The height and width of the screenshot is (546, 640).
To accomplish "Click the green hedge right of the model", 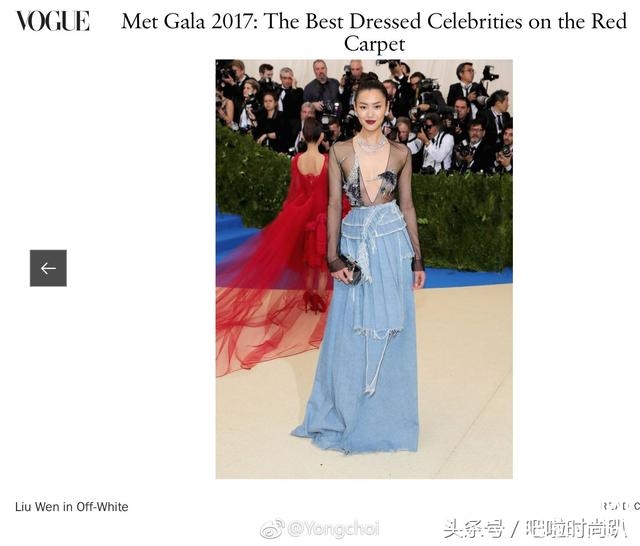I will coord(465,220).
